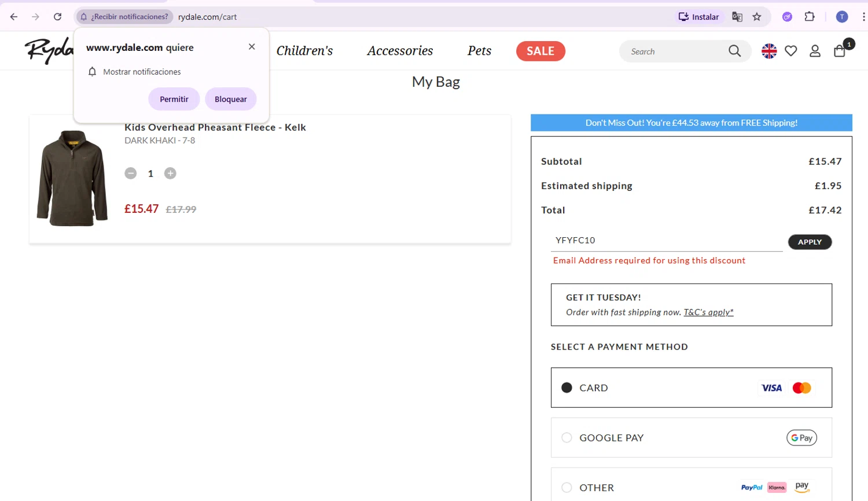The image size is (868, 501).
Task: Open the SALE section
Action: click(x=540, y=51)
